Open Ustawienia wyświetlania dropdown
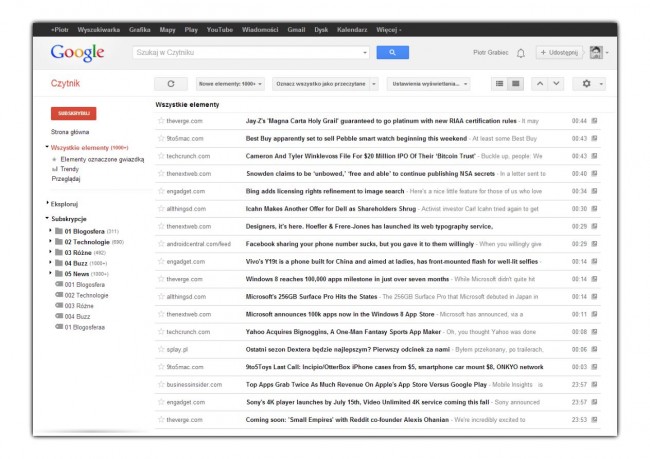The image size is (650, 459). 429,84
